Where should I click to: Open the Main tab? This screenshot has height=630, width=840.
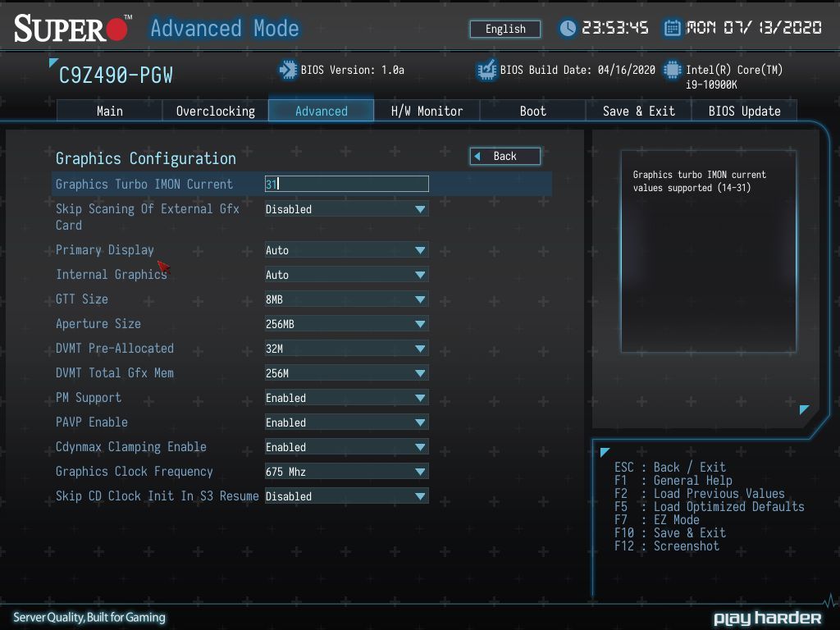[x=109, y=111]
